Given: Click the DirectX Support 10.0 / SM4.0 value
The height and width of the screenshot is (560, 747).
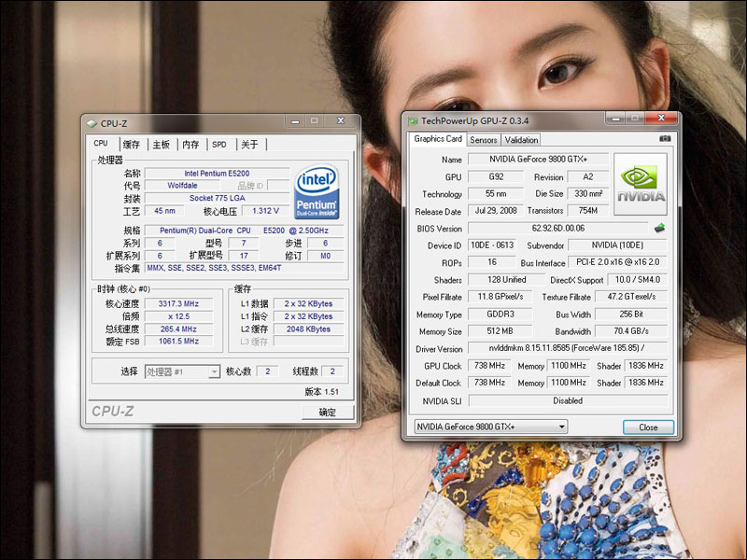Looking at the screenshot, I should click(x=637, y=279).
